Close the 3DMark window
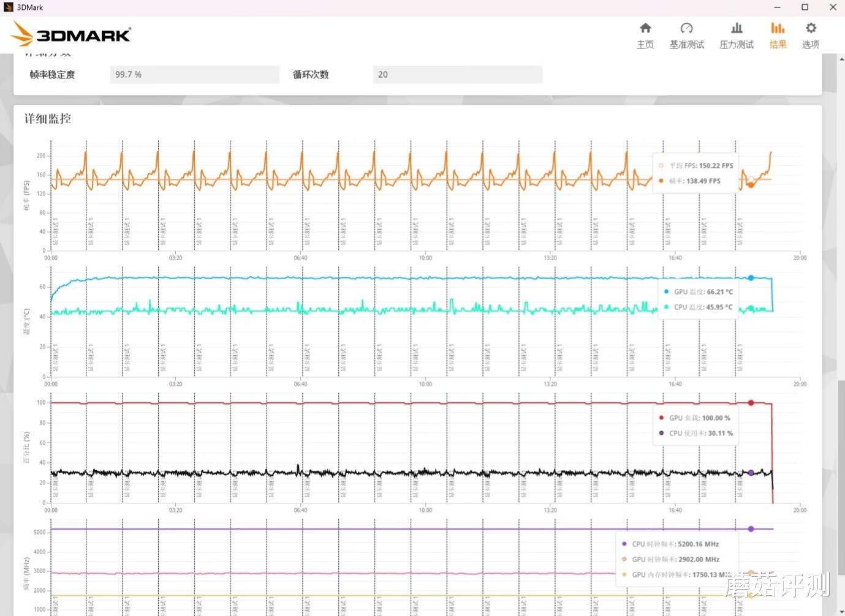Image resolution: width=845 pixels, height=616 pixels. click(833, 7)
